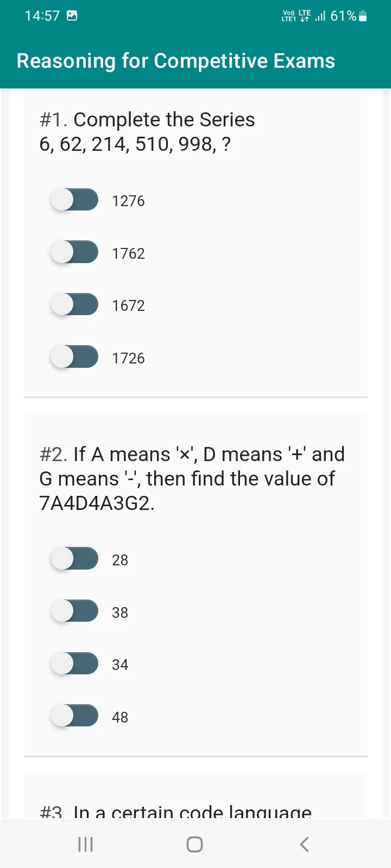Tap the 14:57 clock in status bar
391x868 pixels.
pyautogui.click(x=42, y=16)
